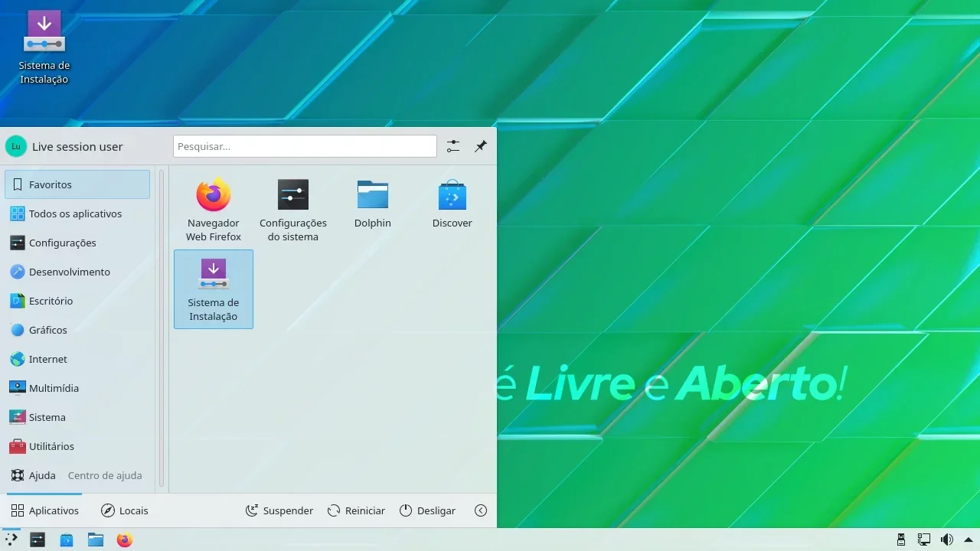Switch to the Aplicativos tab
The height and width of the screenshot is (551, 980).
pyautogui.click(x=45, y=510)
